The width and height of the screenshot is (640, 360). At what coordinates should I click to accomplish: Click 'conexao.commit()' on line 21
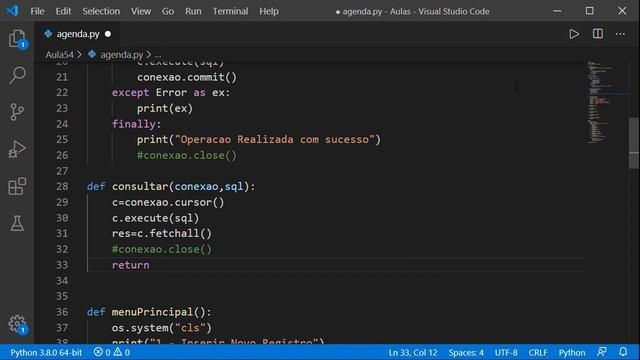(187, 77)
